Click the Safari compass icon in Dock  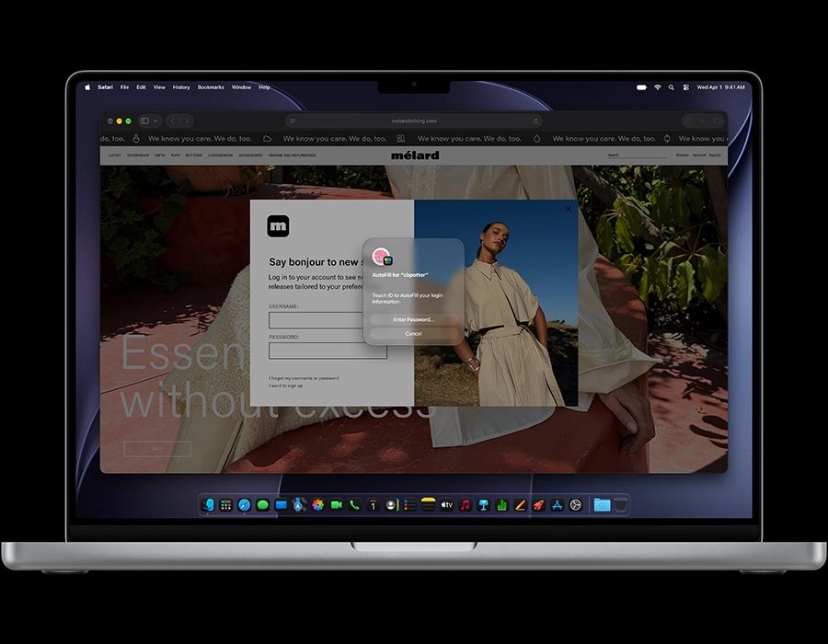click(244, 505)
